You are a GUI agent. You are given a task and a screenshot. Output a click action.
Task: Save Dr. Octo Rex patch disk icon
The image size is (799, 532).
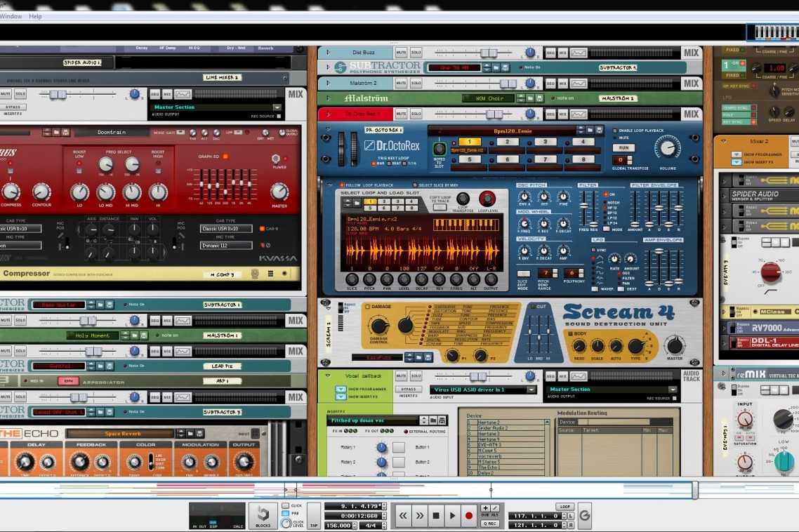point(599,131)
